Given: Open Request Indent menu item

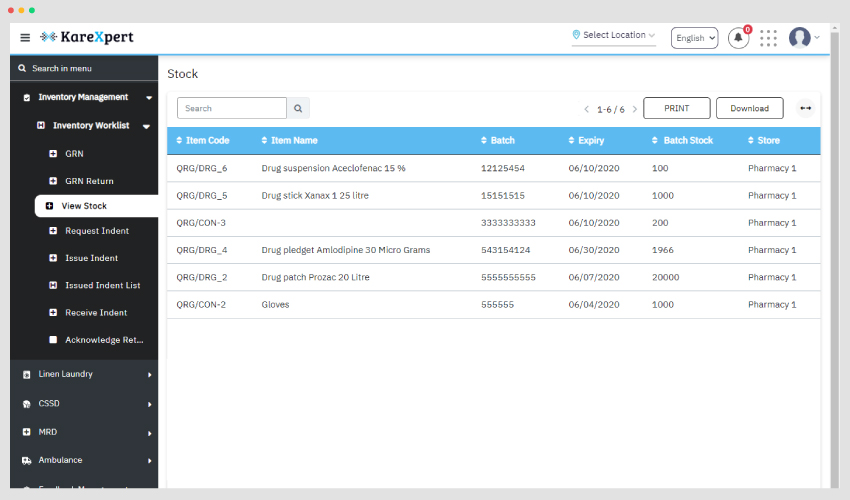Looking at the screenshot, I should pyautogui.click(x=97, y=231).
